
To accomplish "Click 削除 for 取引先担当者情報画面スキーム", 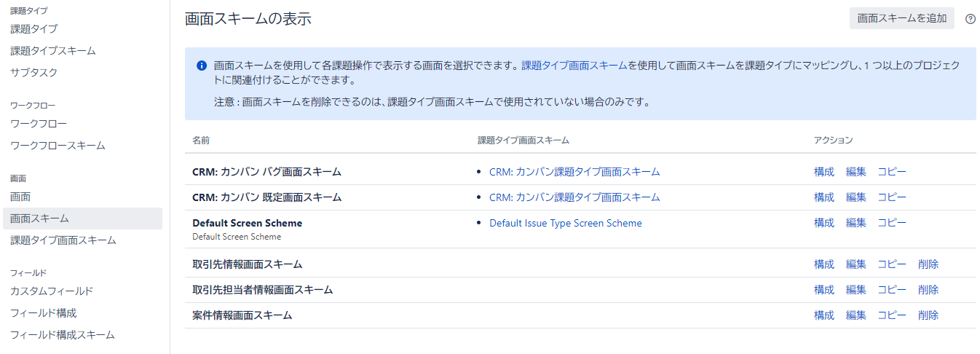I will (x=928, y=290).
